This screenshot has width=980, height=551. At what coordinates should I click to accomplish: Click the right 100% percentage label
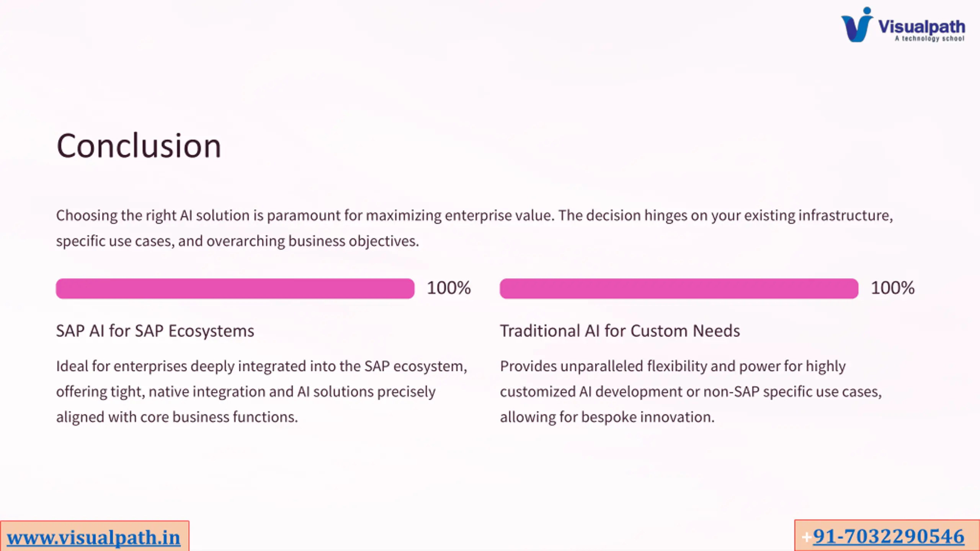pos(893,288)
